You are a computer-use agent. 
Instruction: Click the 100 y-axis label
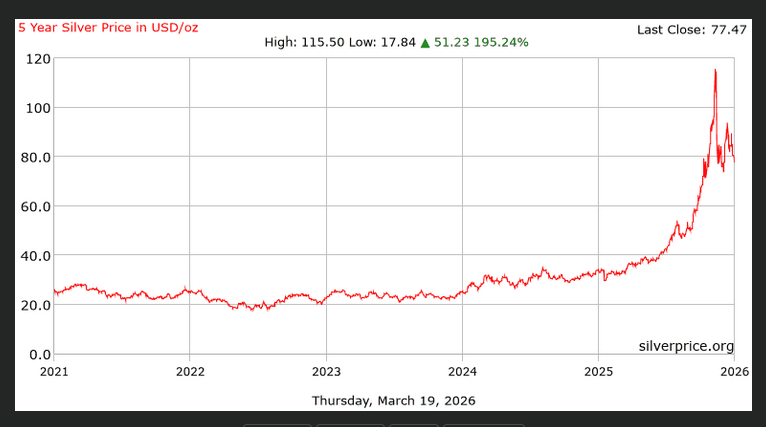click(x=38, y=108)
